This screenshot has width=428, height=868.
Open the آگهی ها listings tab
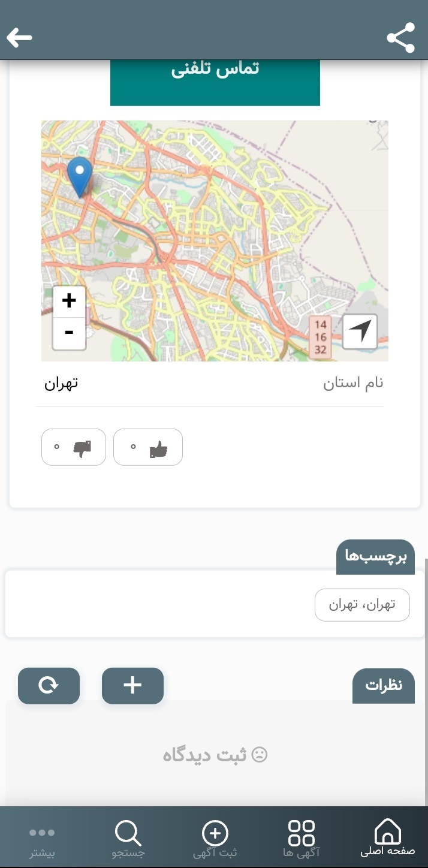[302, 837]
